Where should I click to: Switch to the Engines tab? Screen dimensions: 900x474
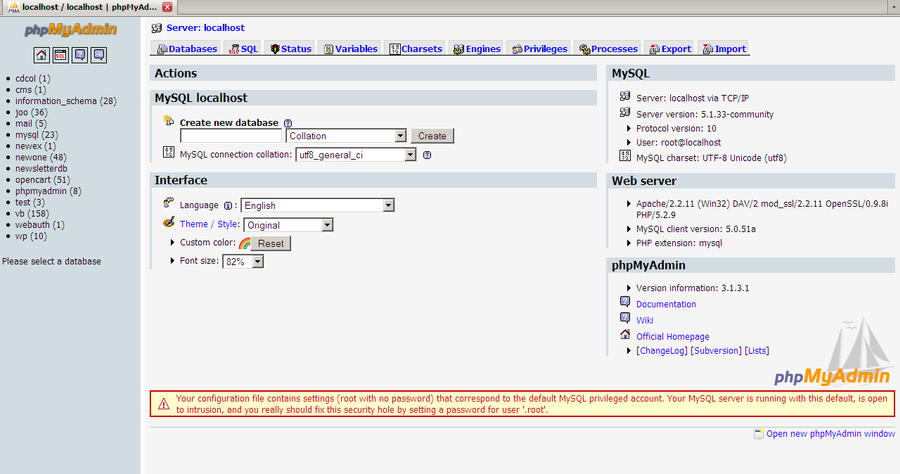[x=476, y=49]
